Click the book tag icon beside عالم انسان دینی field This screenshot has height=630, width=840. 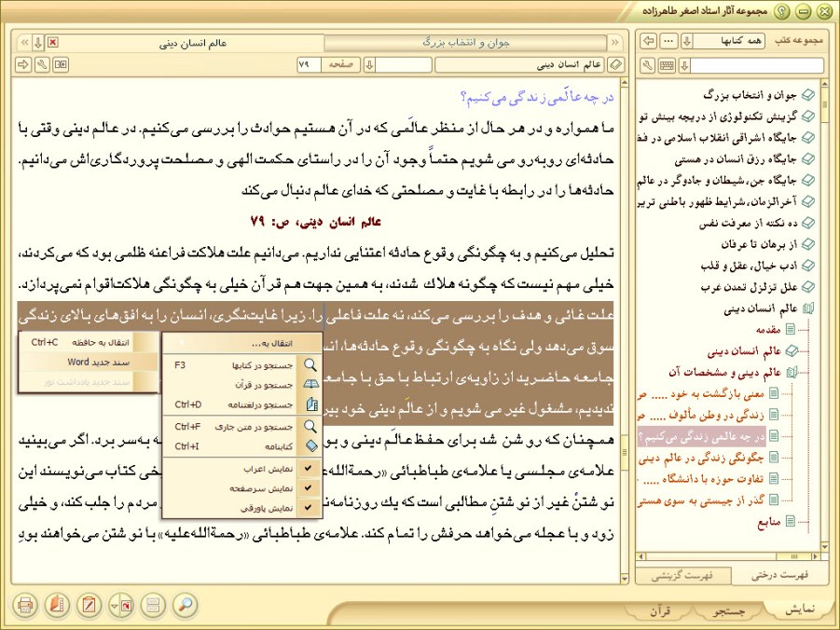(x=616, y=65)
